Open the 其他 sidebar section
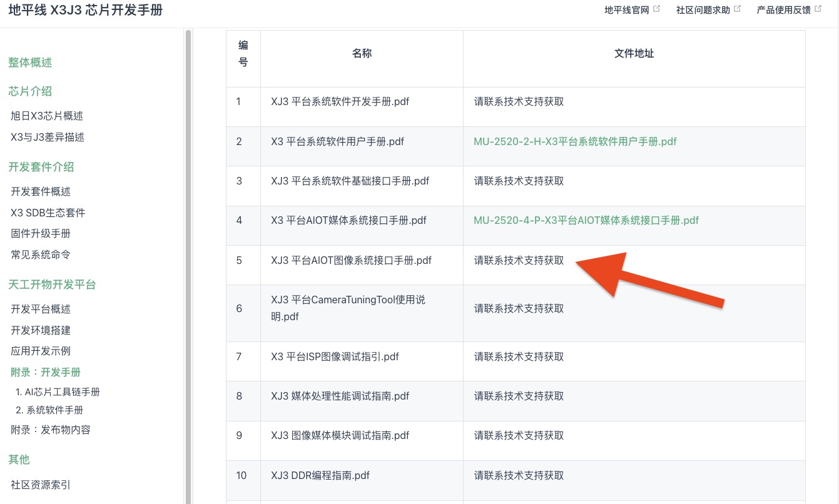 point(19,460)
